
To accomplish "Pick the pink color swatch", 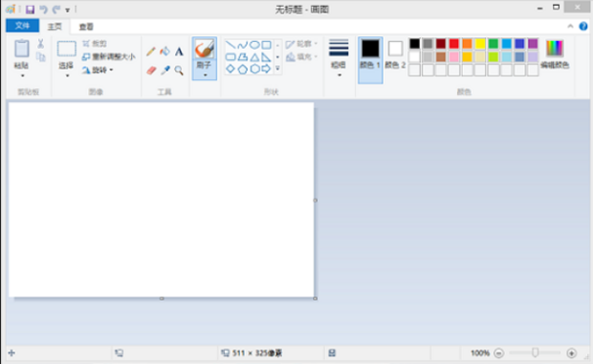I will point(453,56).
